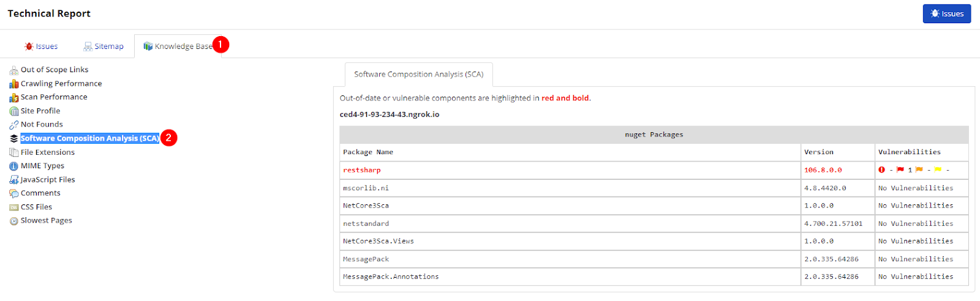Click the Crawling Performance chart icon
This screenshot has height=301, width=980.
point(13,84)
